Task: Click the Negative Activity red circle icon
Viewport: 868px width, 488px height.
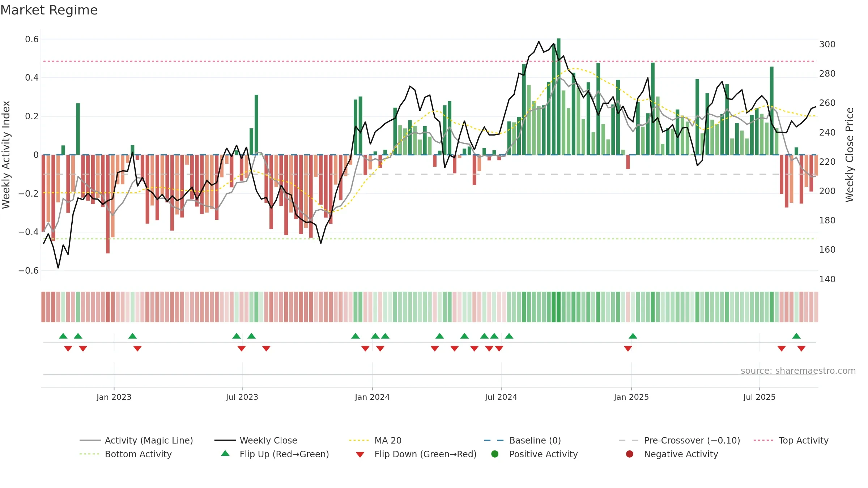Action: 630,454
